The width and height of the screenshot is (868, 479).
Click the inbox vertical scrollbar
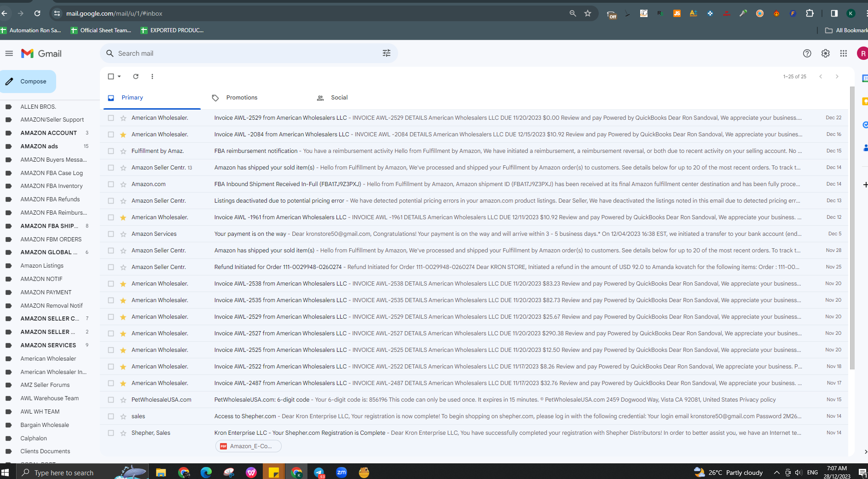(x=852, y=228)
